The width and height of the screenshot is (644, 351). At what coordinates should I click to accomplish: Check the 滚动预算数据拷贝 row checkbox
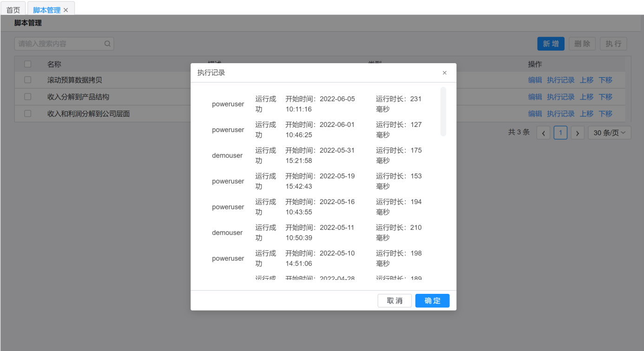pos(28,80)
